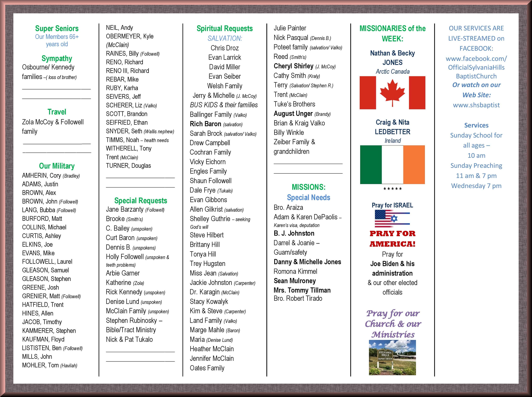Click the Ireland flag image
The height and width of the screenshot is (397, 532).
tap(392, 165)
